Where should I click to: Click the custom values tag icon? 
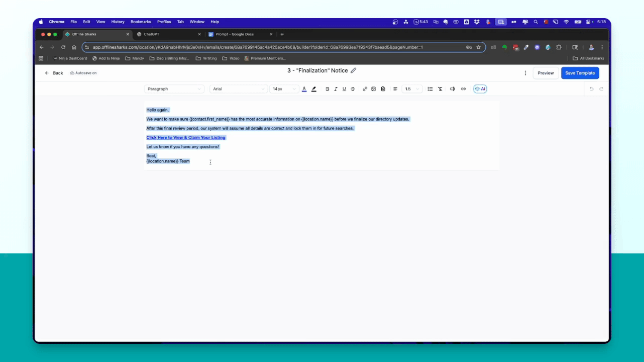(x=452, y=89)
